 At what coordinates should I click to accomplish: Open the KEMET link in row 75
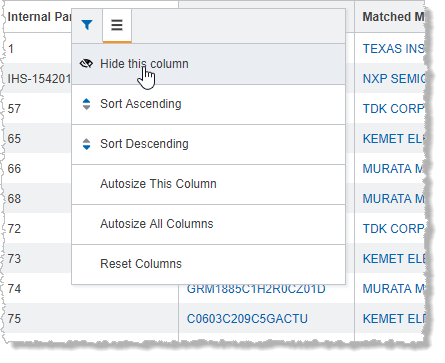pyautogui.click(x=393, y=319)
